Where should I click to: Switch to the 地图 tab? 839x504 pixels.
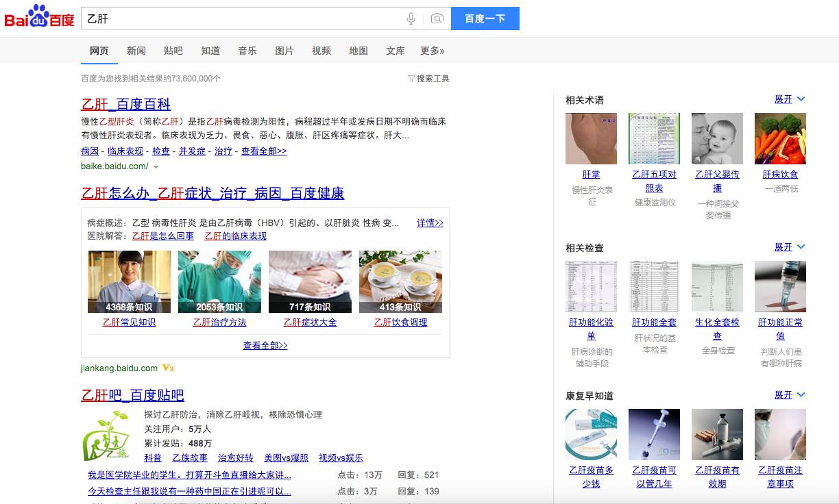(x=358, y=51)
